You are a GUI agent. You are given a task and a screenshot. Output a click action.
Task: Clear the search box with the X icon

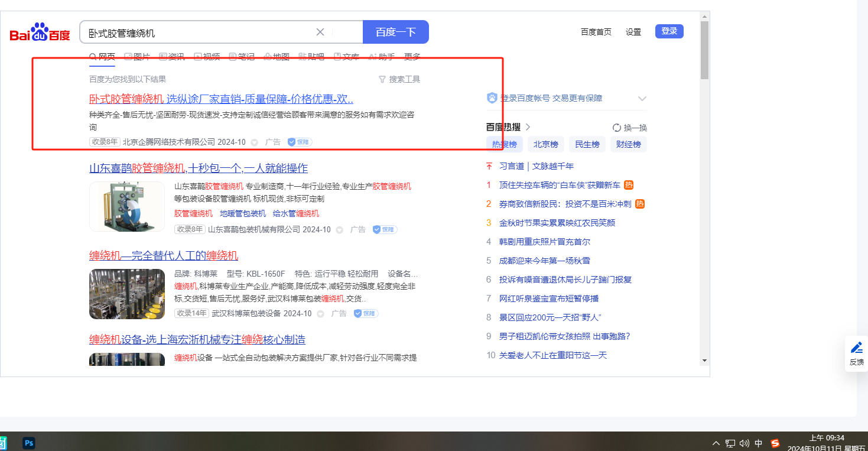[320, 32]
